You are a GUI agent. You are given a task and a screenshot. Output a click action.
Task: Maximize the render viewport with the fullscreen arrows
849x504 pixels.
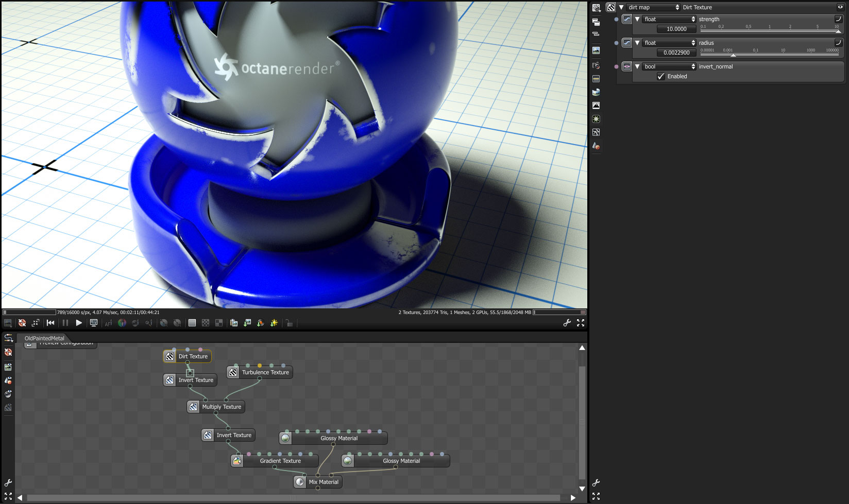tap(581, 323)
